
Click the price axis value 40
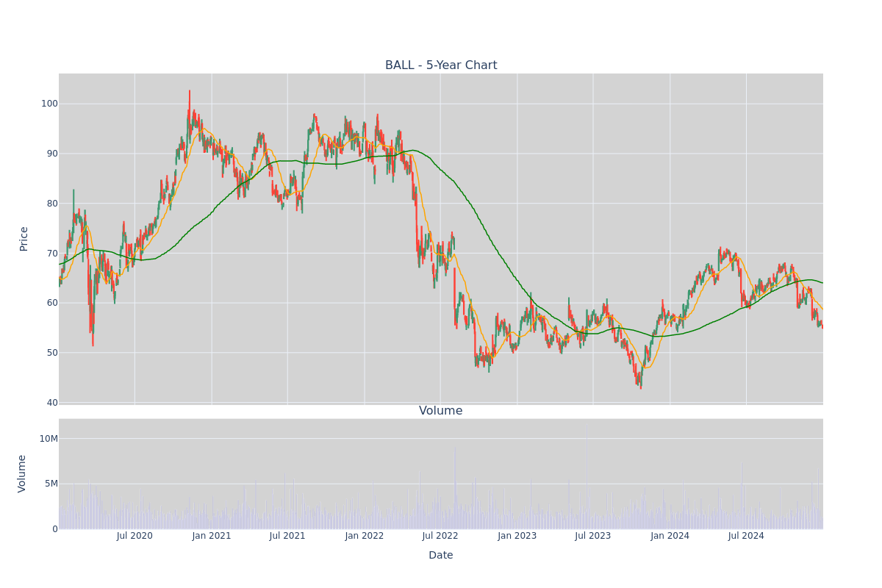(x=52, y=403)
